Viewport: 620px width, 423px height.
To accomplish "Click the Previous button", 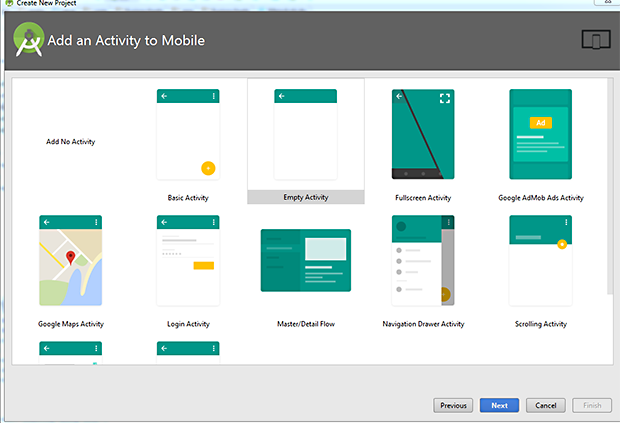I will pos(453,405).
